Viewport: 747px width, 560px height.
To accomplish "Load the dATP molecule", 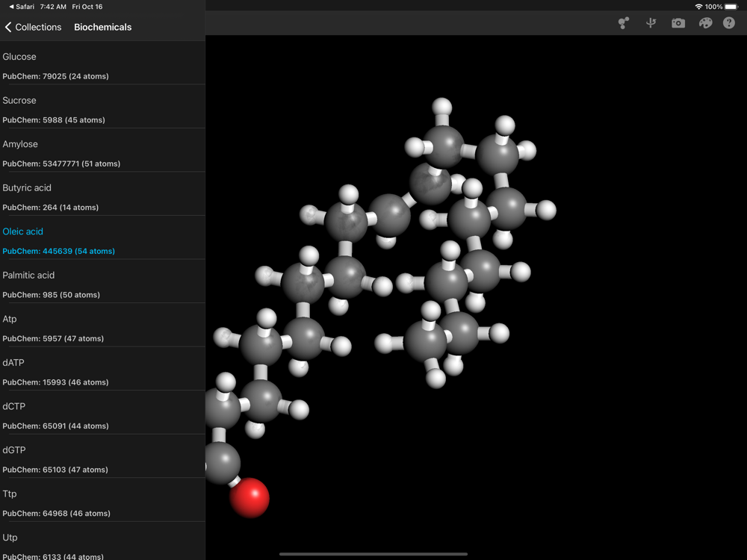I will [102, 371].
